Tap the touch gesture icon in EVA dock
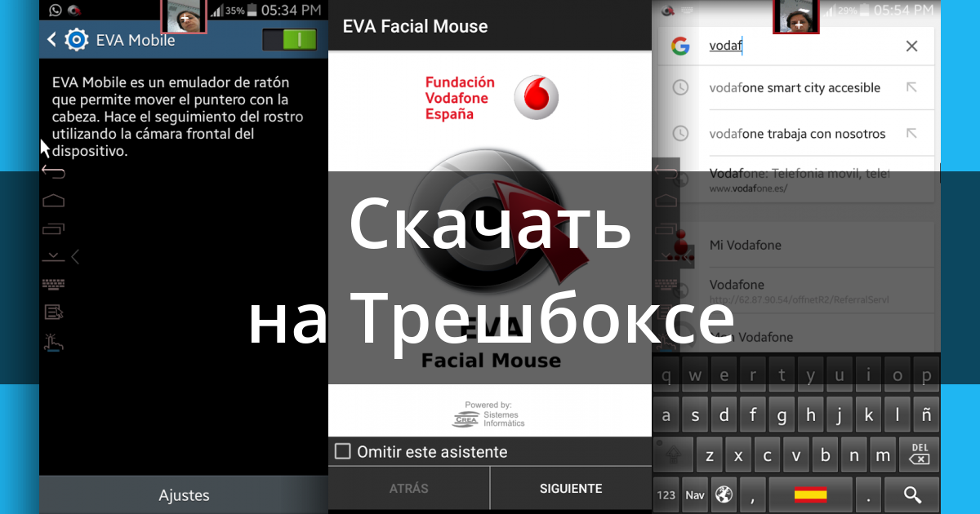980x514 pixels. (x=53, y=343)
